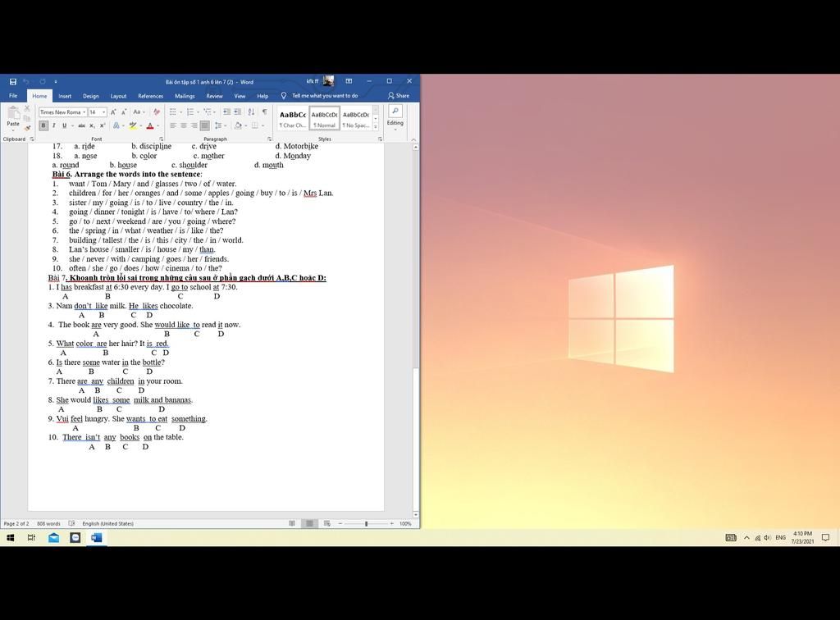This screenshot has height=620, width=840.
Task: Open the Tell me search lightbulb
Action: [x=284, y=96]
